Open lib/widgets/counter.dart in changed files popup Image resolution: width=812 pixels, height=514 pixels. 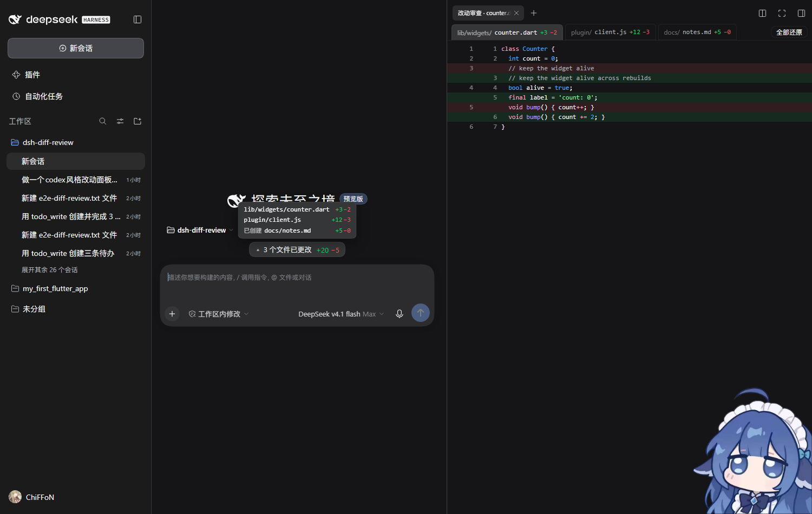(297, 209)
